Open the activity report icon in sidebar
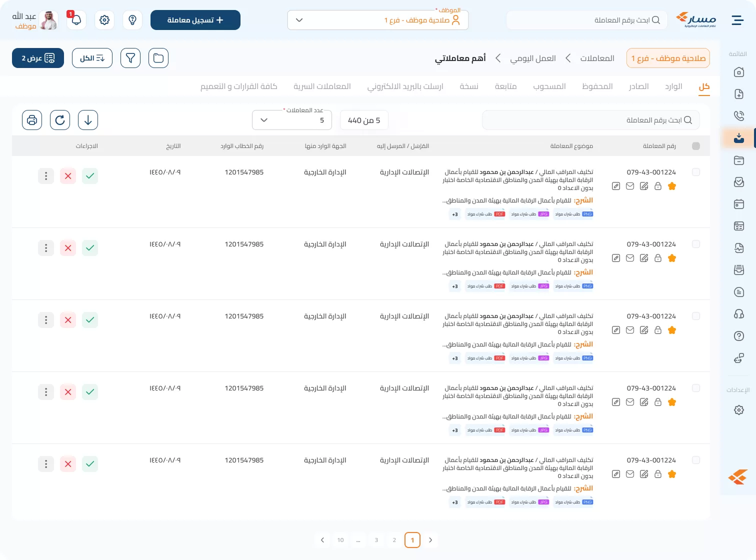Viewport: 756px width, 560px height. pos(739,248)
